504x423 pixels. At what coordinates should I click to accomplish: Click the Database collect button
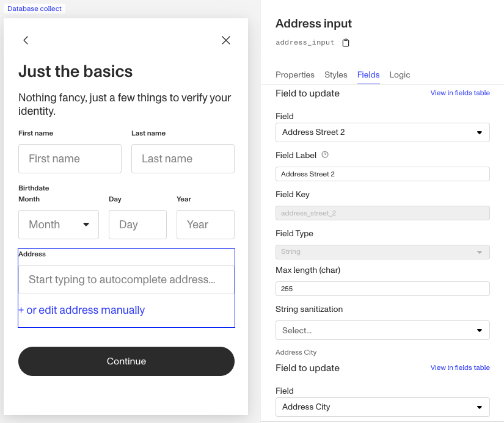(34, 8)
